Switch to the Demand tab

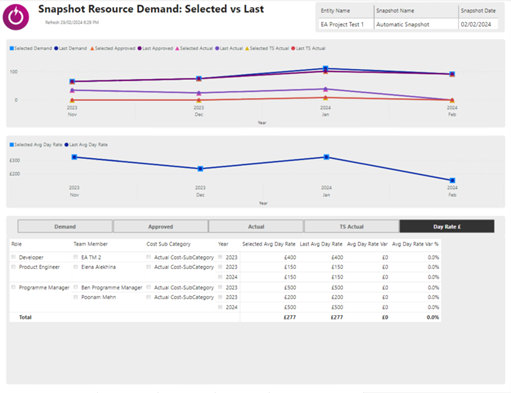pos(65,226)
